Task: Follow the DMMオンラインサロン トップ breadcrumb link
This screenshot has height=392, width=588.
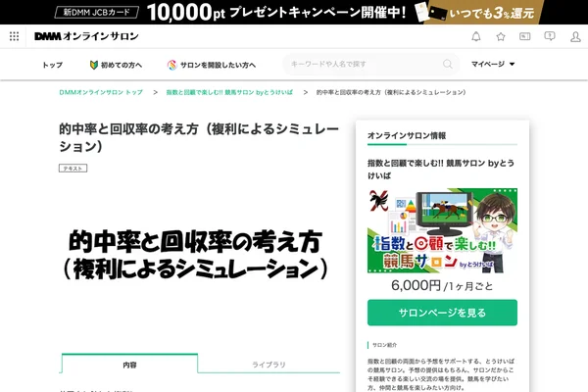Action: [x=101, y=92]
